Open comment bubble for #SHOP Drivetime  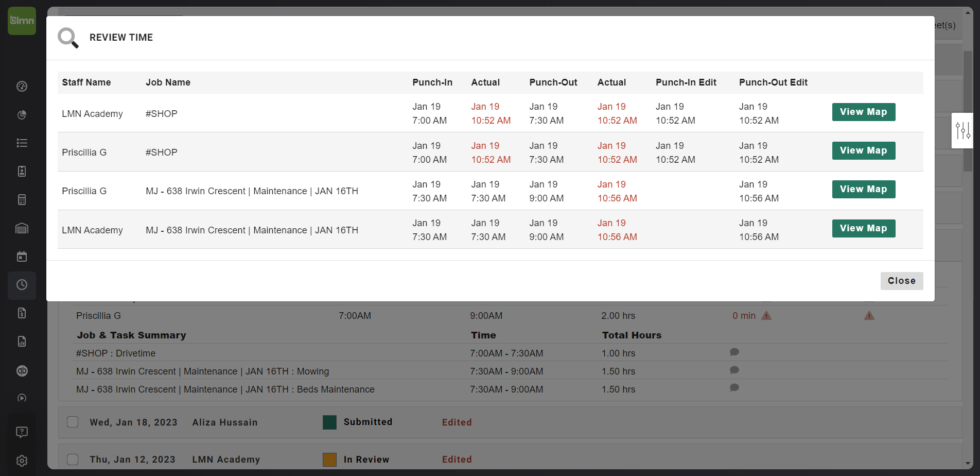pyautogui.click(x=734, y=352)
